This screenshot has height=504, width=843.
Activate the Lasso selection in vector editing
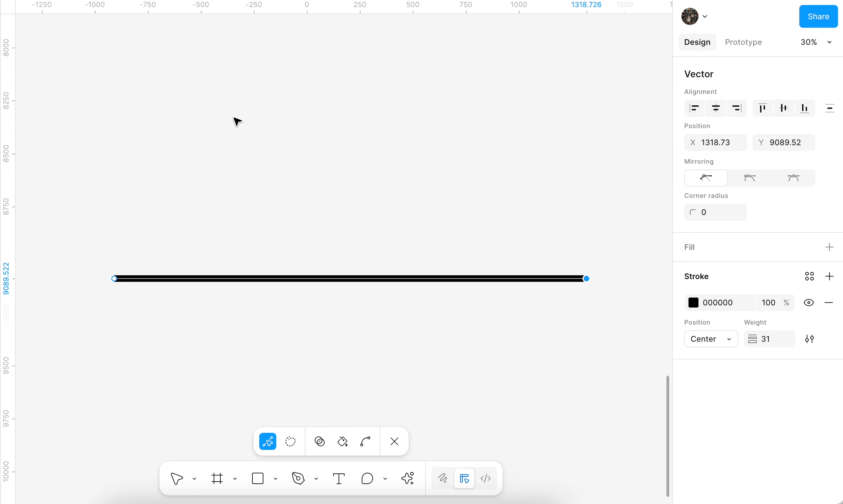(290, 441)
